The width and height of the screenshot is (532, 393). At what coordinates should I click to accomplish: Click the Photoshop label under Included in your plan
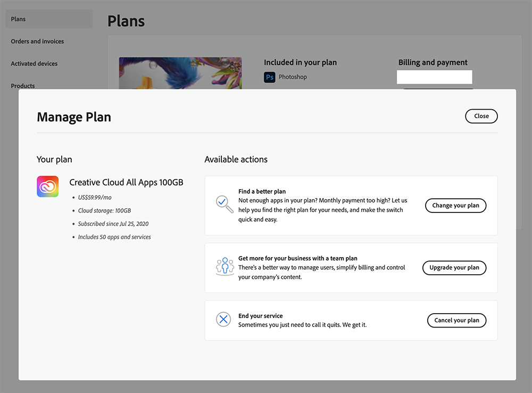click(293, 77)
